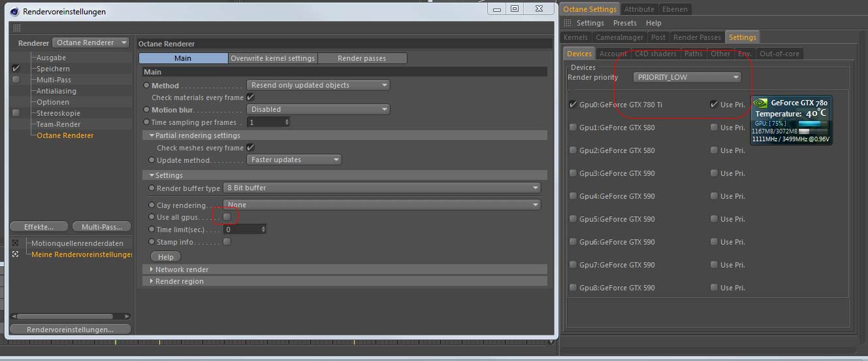Expand the Network render section
The width and height of the screenshot is (868, 361).
150,269
